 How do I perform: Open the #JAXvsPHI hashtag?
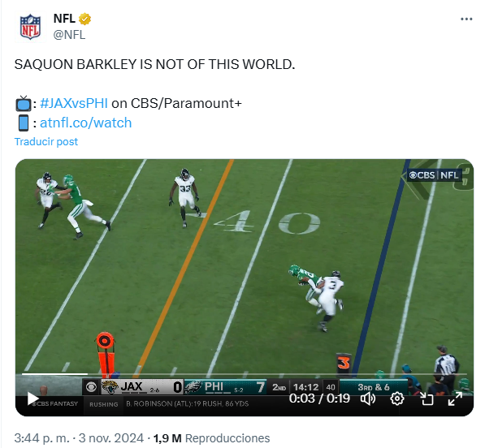(x=74, y=103)
